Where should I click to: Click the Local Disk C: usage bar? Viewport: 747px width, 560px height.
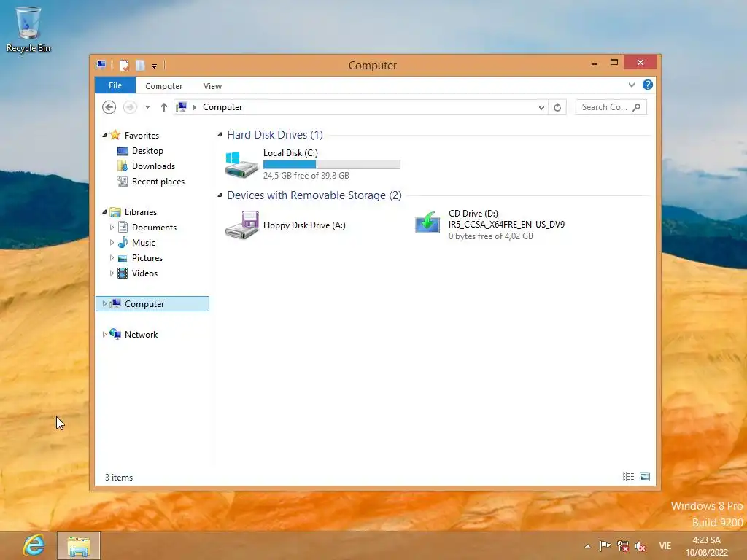point(332,164)
